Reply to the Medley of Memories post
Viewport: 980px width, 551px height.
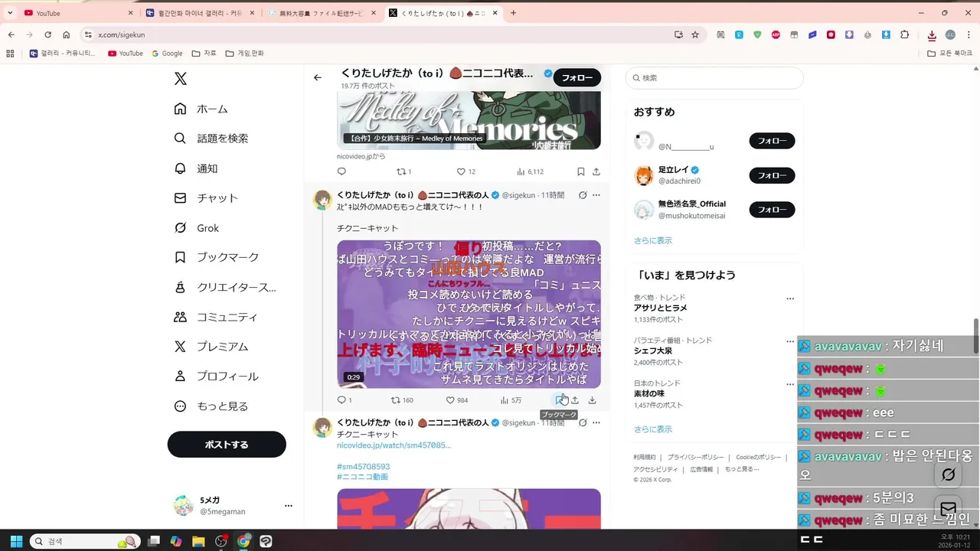click(341, 171)
